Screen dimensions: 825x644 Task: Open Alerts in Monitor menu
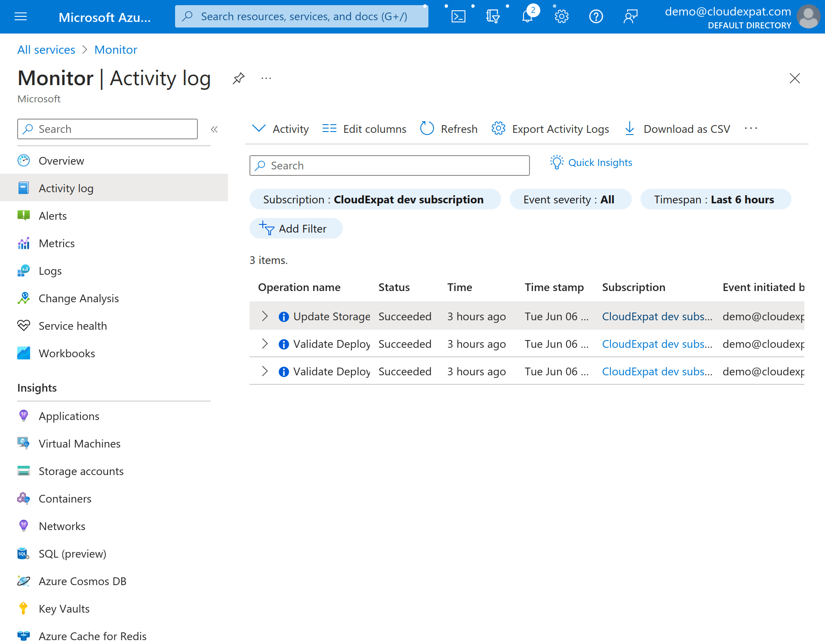coord(114,216)
